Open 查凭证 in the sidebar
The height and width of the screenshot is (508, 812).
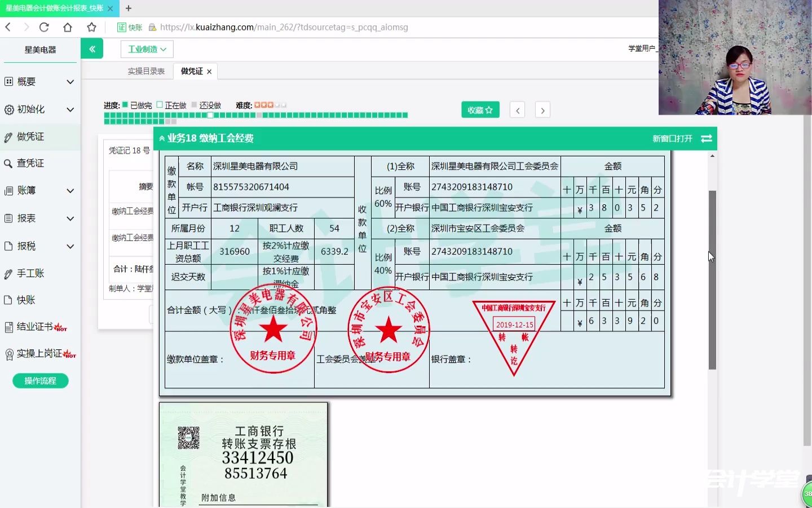[30, 163]
